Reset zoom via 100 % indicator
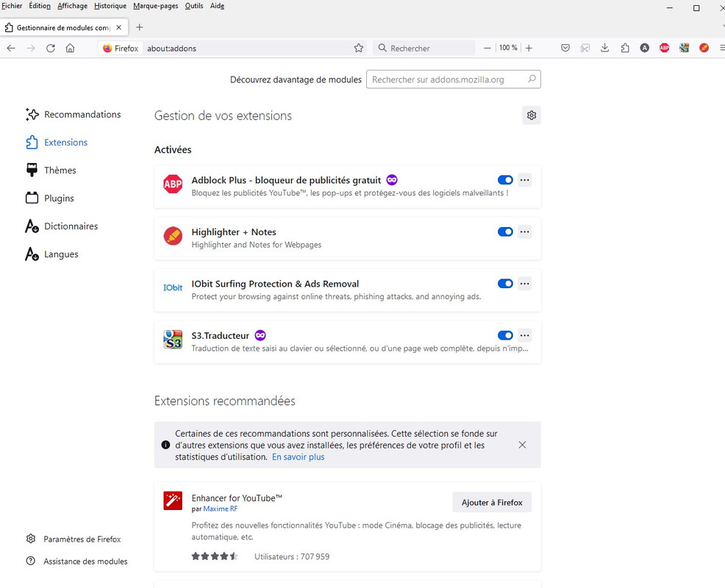 [508, 48]
